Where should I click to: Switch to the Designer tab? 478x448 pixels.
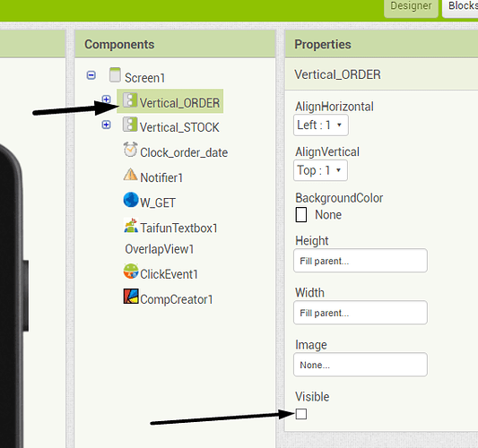411,6
